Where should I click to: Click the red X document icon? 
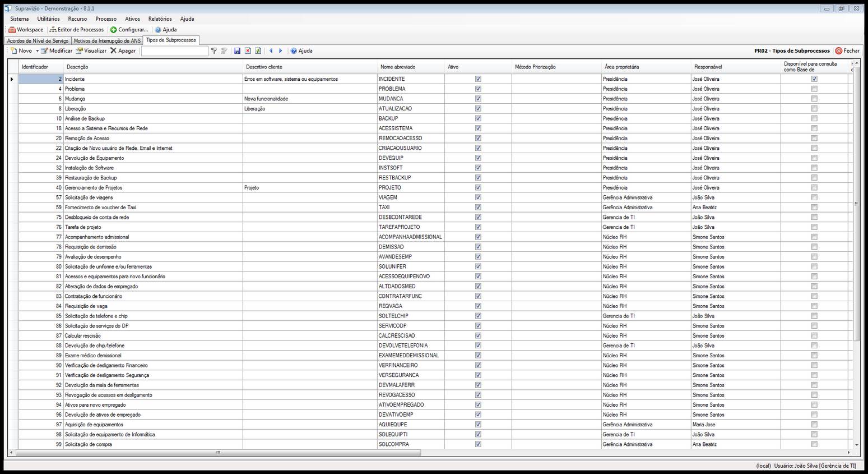tap(248, 50)
